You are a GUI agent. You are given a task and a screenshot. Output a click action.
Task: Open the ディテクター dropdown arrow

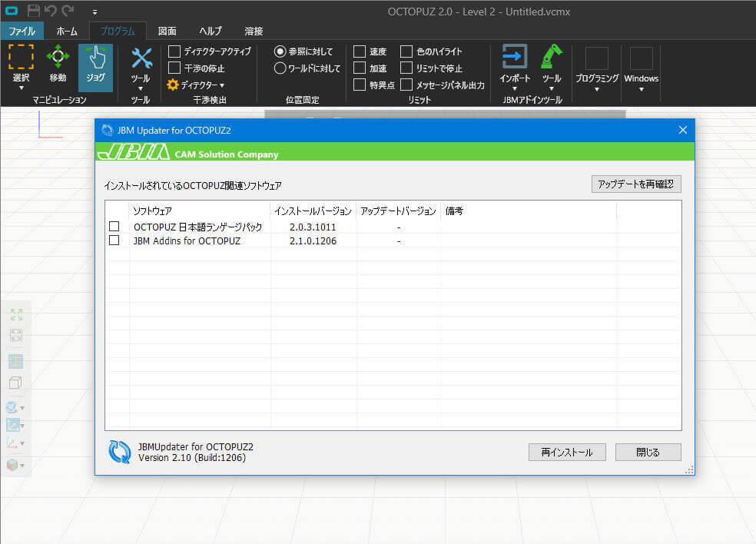(x=222, y=85)
